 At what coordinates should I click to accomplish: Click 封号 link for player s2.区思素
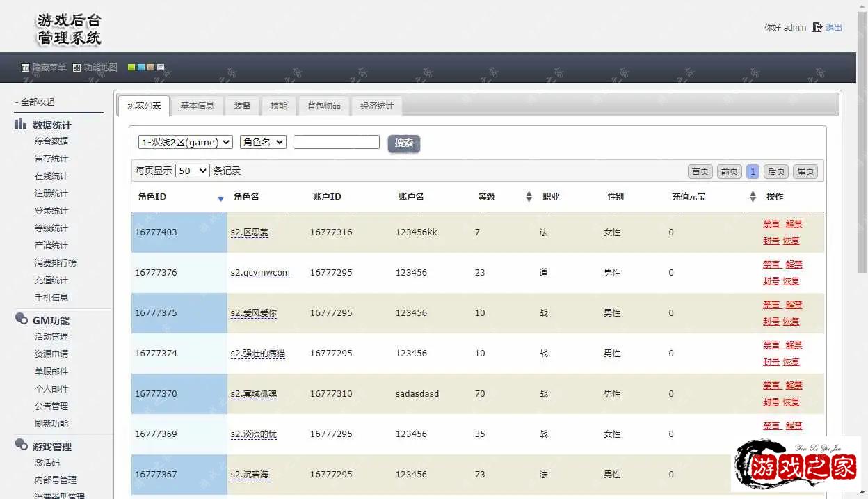[x=771, y=241]
